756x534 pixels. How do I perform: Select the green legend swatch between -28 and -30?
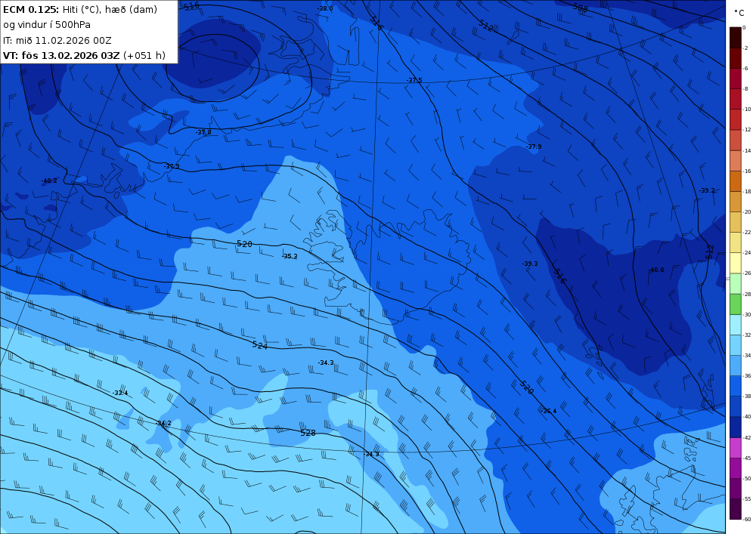(x=736, y=304)
